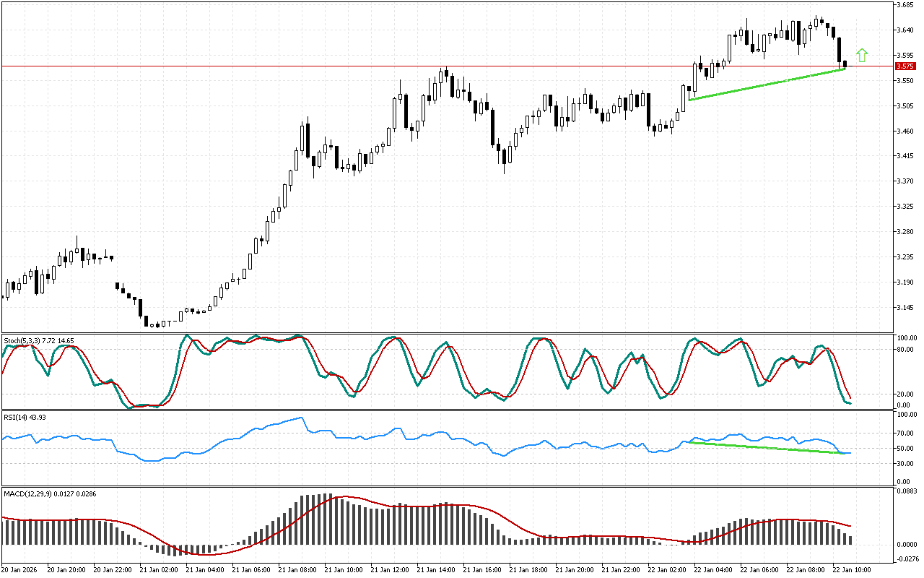
Task: Click the red 3.575 current price tag
Action: [905, 66]
